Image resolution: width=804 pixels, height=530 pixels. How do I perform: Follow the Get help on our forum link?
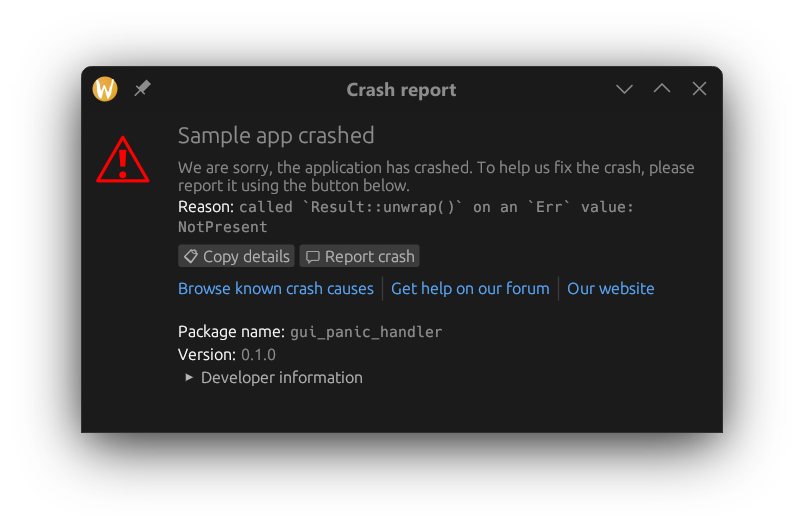click(470, 289)
